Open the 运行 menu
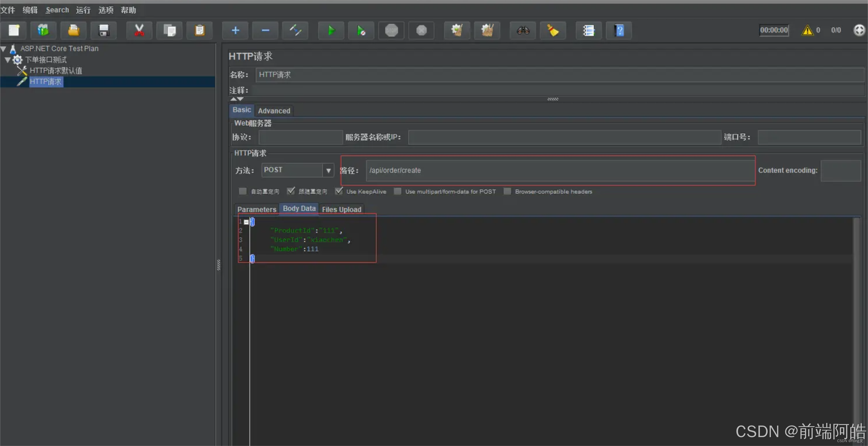Screen dimensions: 868x446 83,10
